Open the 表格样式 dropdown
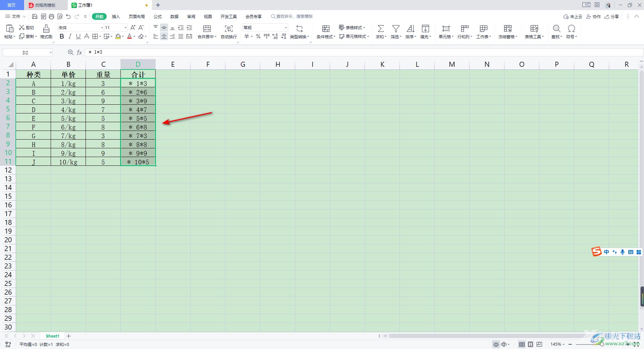644x349 pixels. click(352, 28)
